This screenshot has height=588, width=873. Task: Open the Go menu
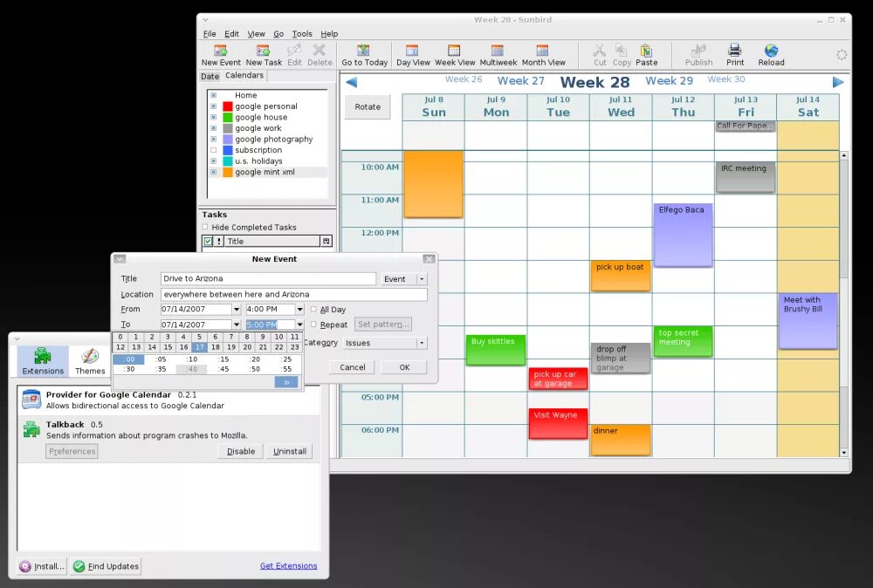(278, 34)
